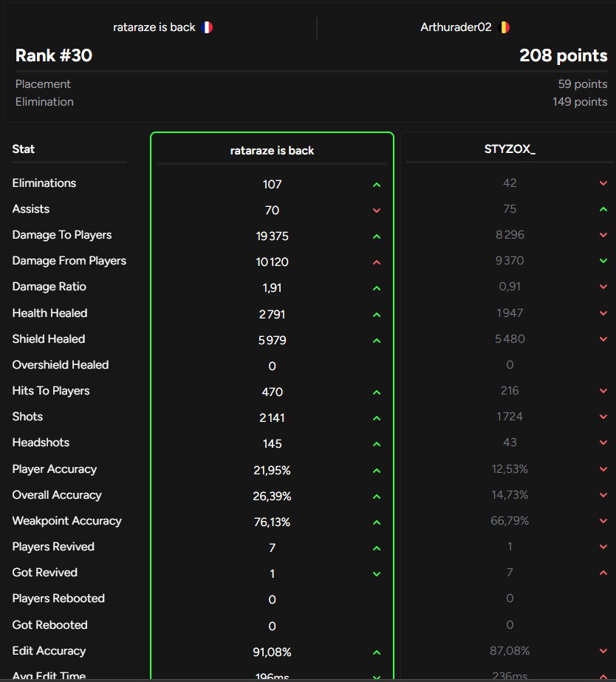The width and height of the screenshot is (616, 682).
Task: Click green up arrow beside STYZOX_ Assists 75
Action: (x=603, y=209)
